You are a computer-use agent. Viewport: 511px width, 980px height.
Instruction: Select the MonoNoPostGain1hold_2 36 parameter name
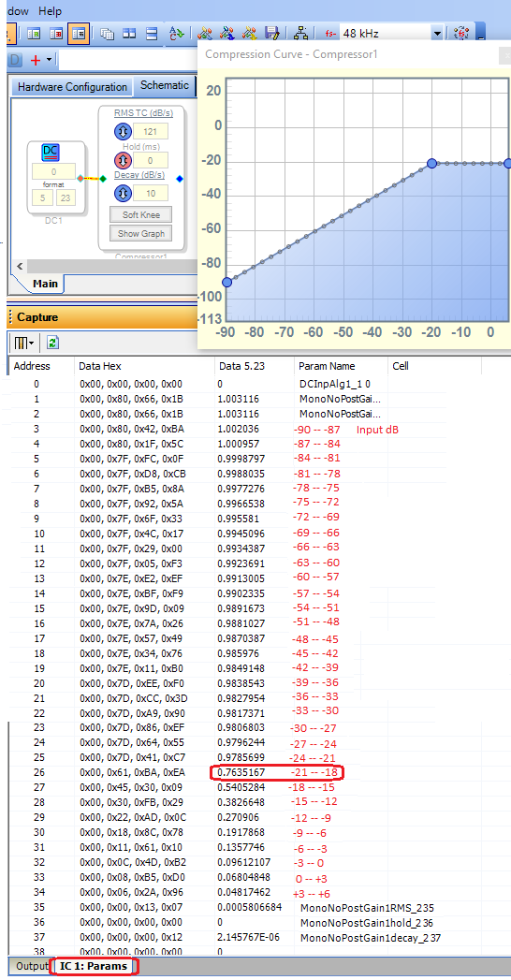[367, 923]
